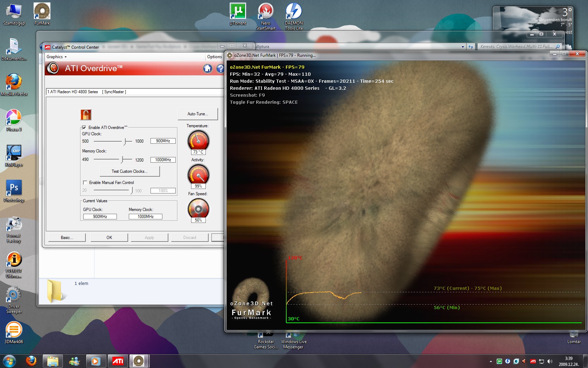Click the FurMark taskbar button

(x=139, y=361)
